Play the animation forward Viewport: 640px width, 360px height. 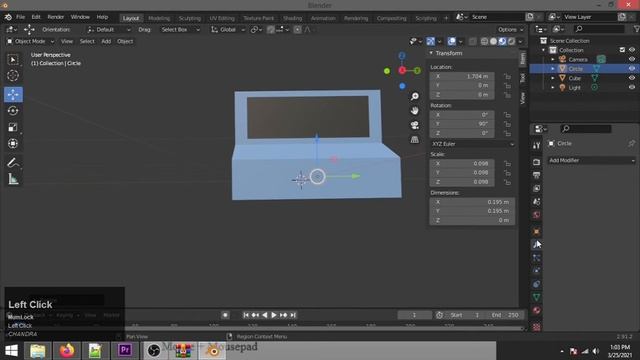[274, 315]
